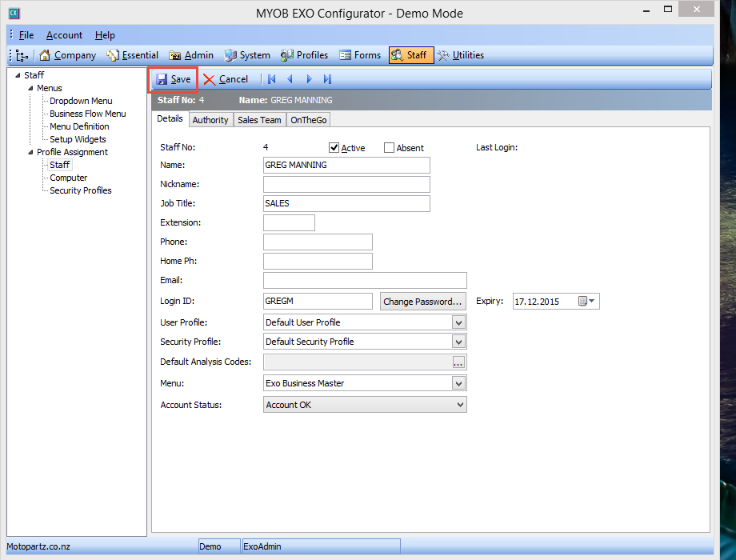Open the Account Status dropdown
Viewport: 736px width, 560px height.
coord(460,405)
